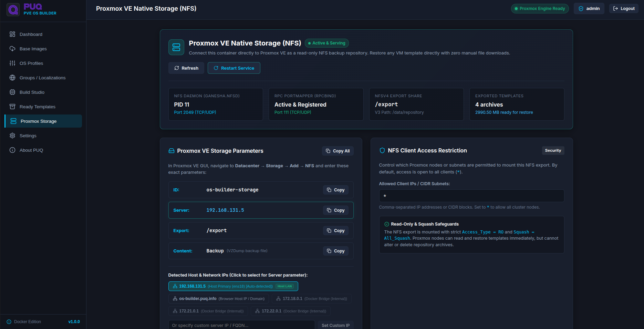Choose 172.21.0.1 Docker Bridge IP
This screenshot has width=644, height=329.
208,311
